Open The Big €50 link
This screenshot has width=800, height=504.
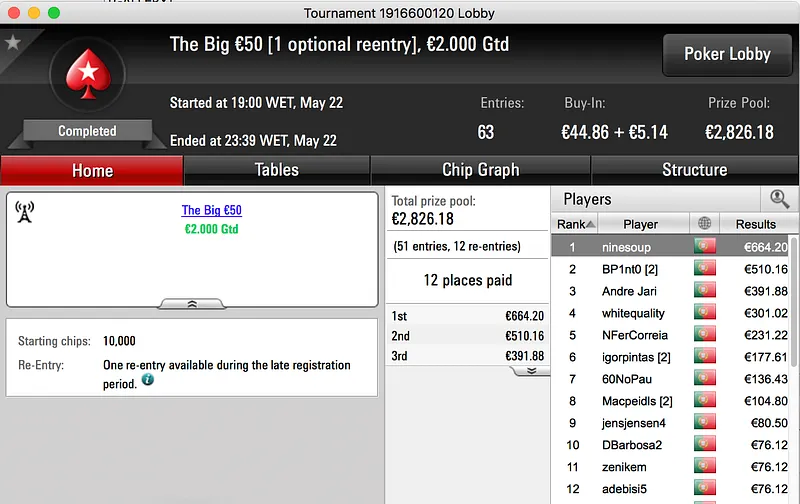[x=212, y=210]
